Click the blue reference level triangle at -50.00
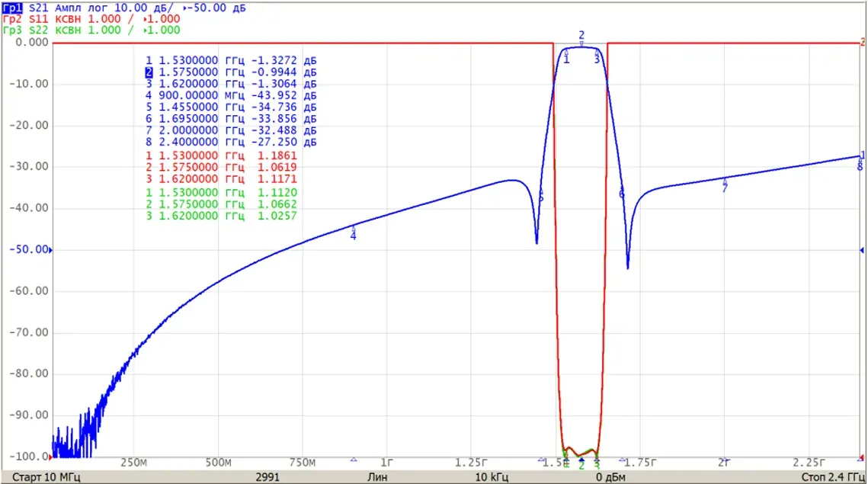 click(50, 250)
